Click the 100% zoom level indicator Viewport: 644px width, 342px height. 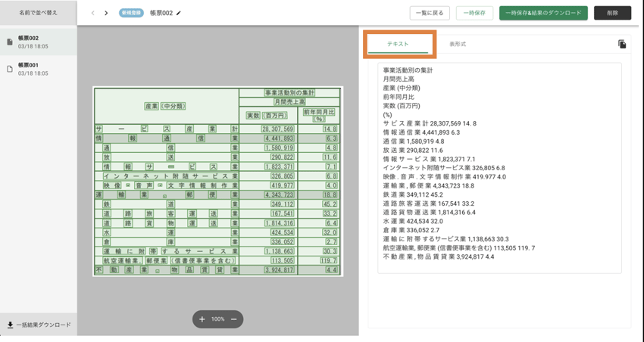217,319
